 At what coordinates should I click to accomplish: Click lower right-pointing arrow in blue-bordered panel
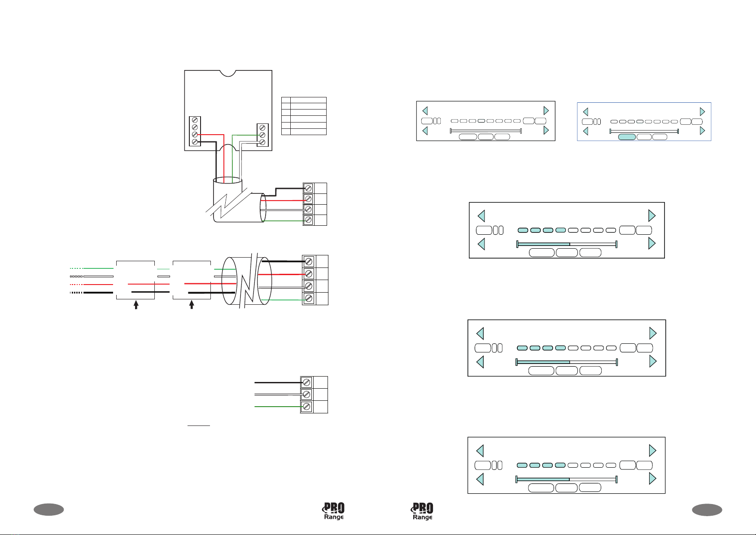(x=703, y=131)
